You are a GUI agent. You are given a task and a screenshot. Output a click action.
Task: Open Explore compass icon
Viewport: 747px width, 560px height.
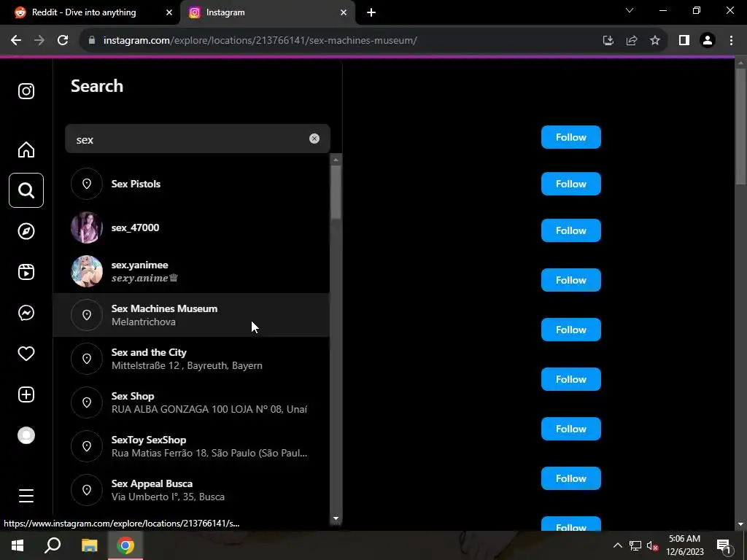26,231
